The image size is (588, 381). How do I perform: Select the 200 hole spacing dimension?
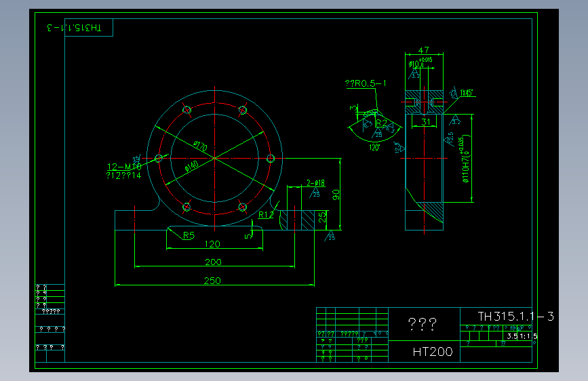[213, 262]
